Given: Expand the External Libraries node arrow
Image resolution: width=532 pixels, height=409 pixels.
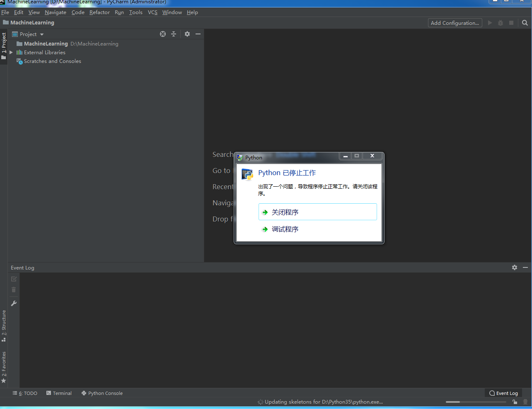Looking at the screenshot, I should tap(11, 53).
